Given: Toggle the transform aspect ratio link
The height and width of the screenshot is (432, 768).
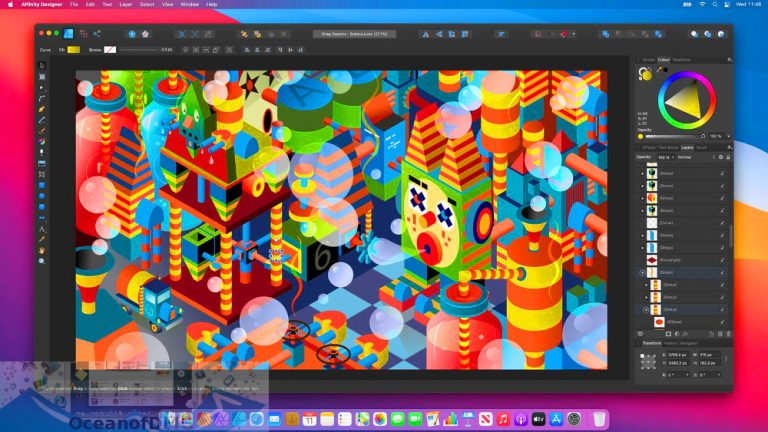Looking at the screenshot, I should point(726,359).
